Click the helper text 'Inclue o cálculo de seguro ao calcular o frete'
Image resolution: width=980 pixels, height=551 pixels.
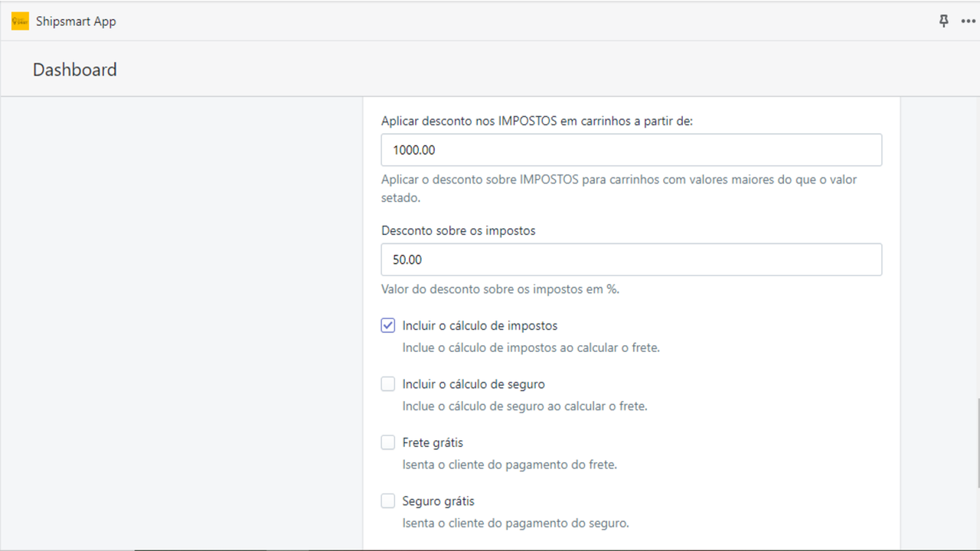[524, 406]
